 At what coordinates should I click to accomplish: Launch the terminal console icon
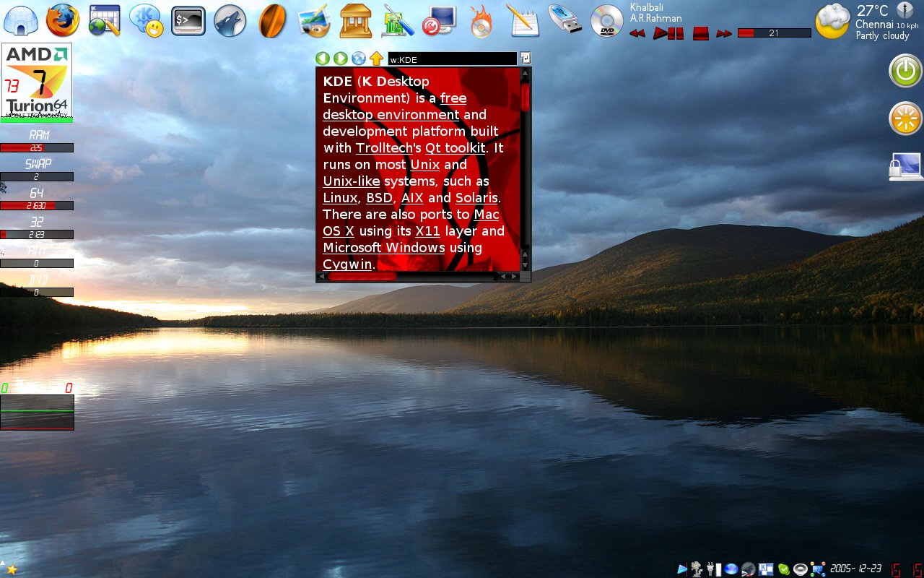(x=188, y=21)
